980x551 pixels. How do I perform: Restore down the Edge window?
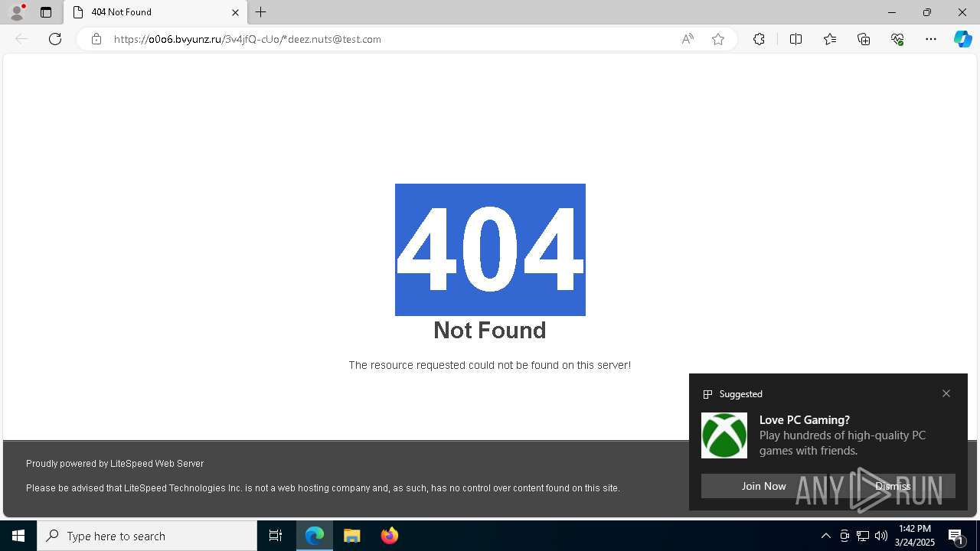click(927, 12)
